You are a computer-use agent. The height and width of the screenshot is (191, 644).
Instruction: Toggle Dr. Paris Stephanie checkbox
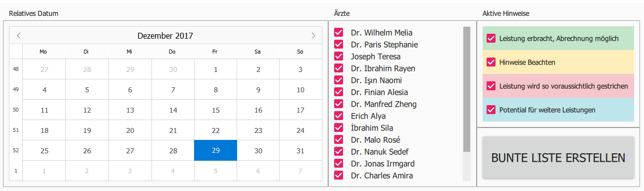click(x=339, y=44)
